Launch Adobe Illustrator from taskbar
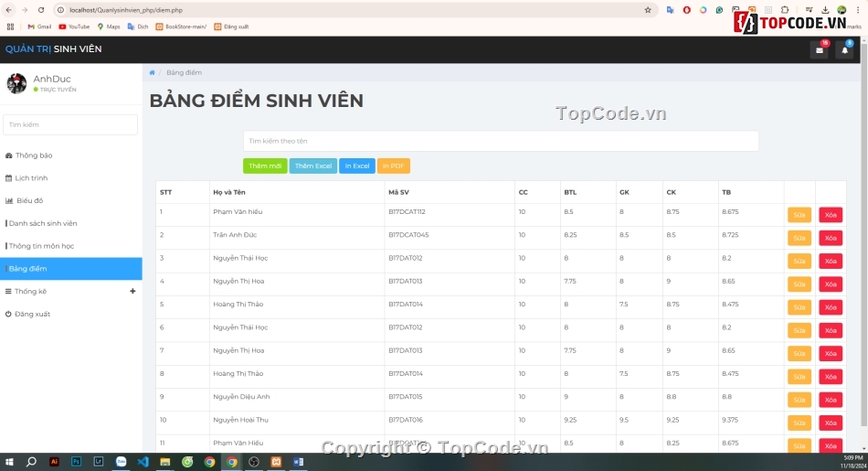Image resolution: width=868 pixels, height=471 pixels. [54, 462]
